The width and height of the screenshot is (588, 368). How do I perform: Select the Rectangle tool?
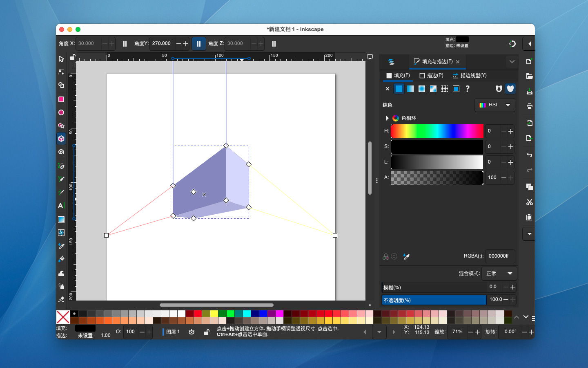(x=61, y=99)
